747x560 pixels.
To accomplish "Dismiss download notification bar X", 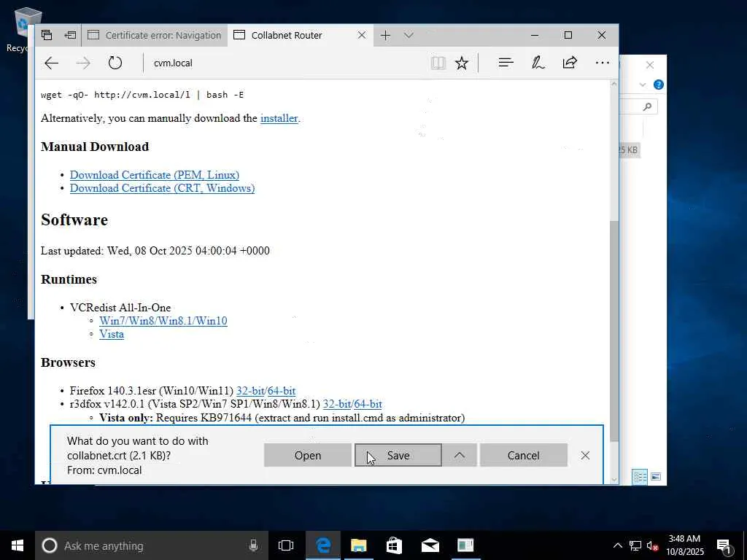I will 585,455.
